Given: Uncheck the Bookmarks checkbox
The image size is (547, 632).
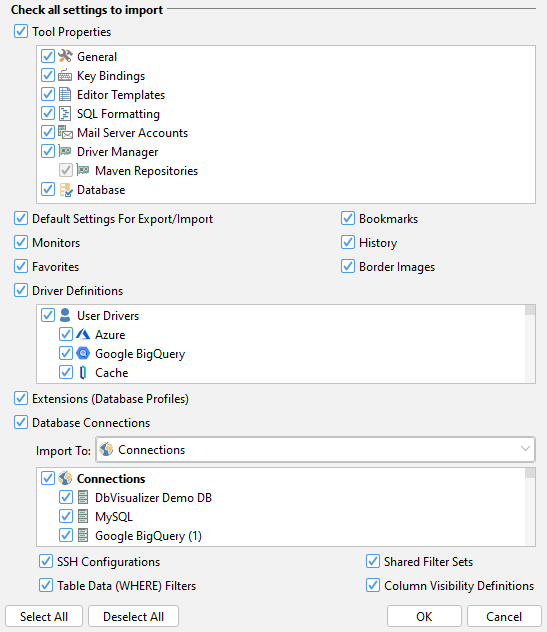Looking at the screenshot, I should click(348, 218).
